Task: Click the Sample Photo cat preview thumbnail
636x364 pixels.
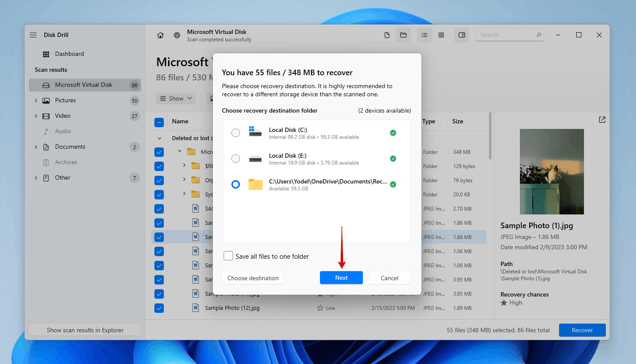Action: click(x=552, y=171)
